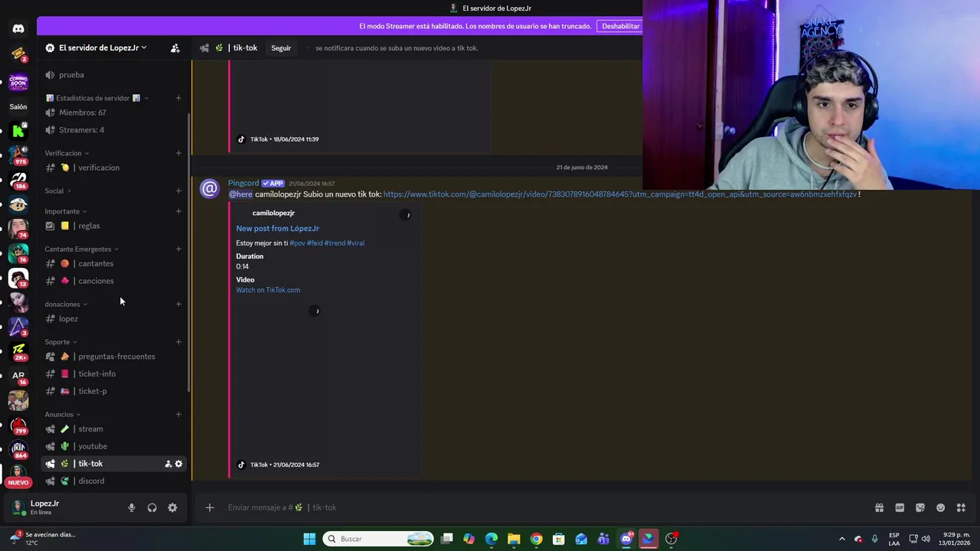
Task: Add channel to Cantante Emergentes category
Action: pyautogui.click(x=178, y=249)
